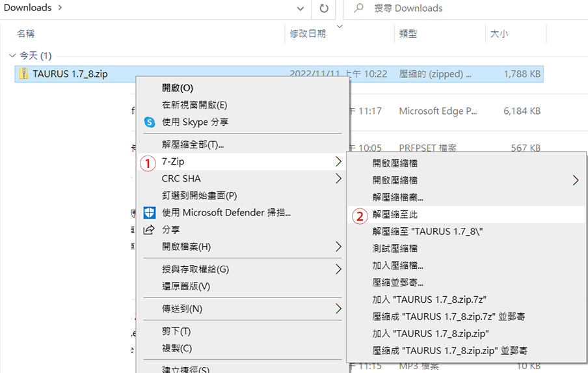This screenshot has height=373, width=588.
Task: Choose 加入 "TAURUS 1.7_8.zip.7z" option
Action: (x=429, y=299)
